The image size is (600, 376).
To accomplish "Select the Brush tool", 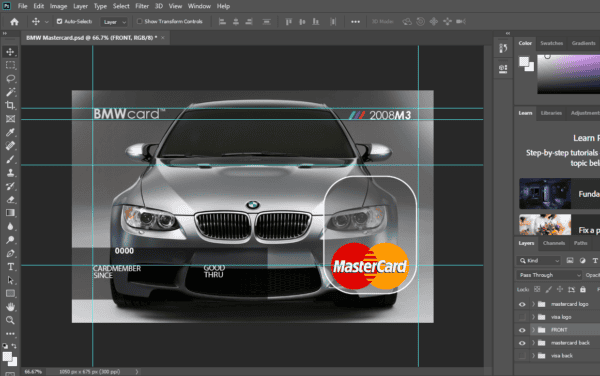I will tap(10, 159).
